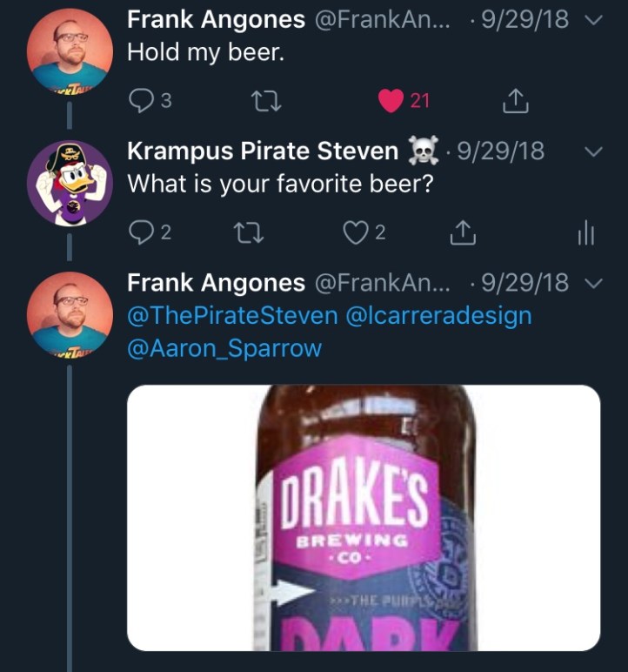Viewport: 628px width, 672px height.
Task: Open @ThePirateSteven mention link
Action: [x=232, y=315]
